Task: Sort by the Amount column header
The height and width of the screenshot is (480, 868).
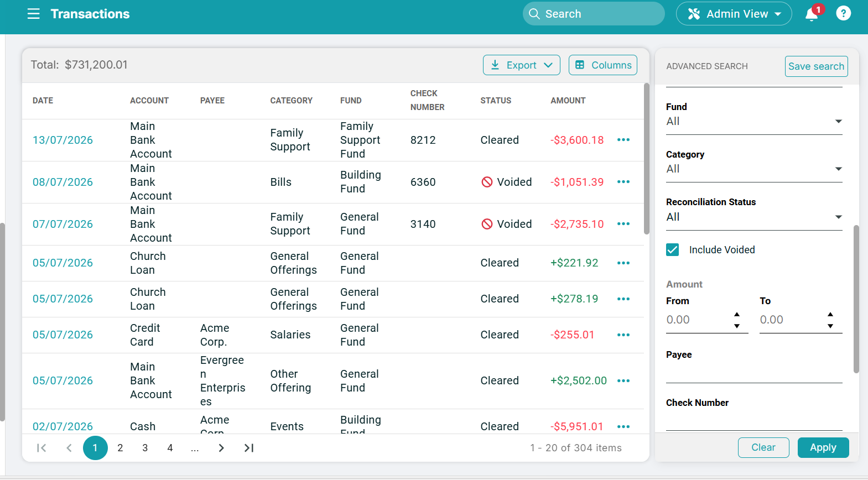Action: click(568, 101)
